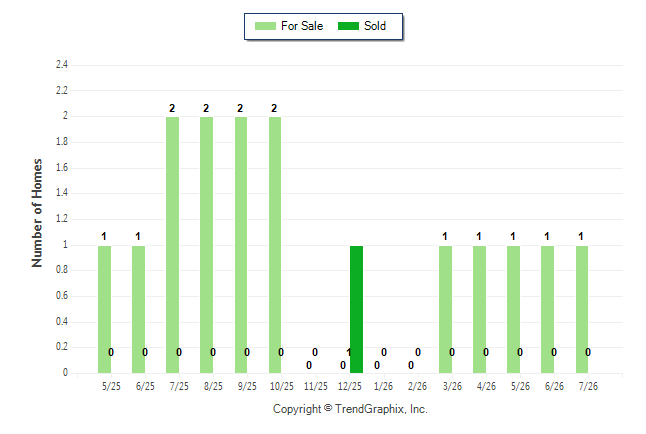Click the Copyright TrendGraphix, Inc. text
Screen dimensions: 646x434
[350, 409]
